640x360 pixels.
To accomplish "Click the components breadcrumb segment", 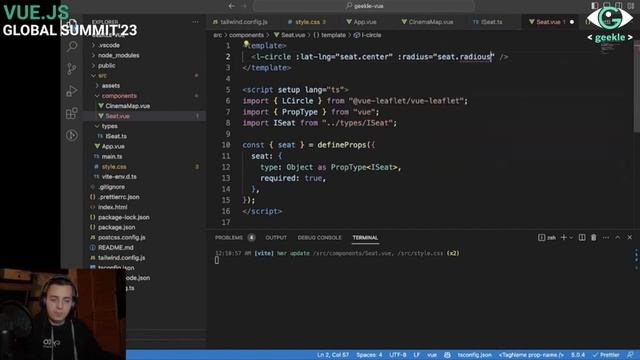I will [246, 35].
